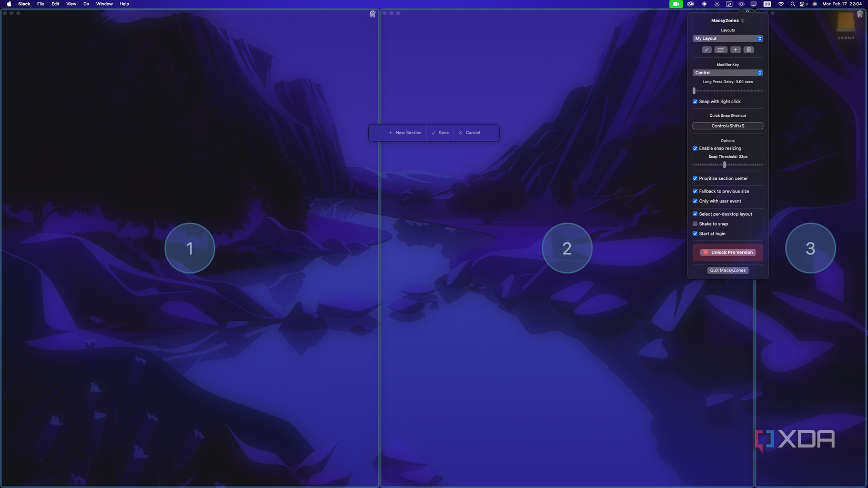The width and height of the screenshot is (868, 488).
Task: Click the brightness sun icon in menu bar
Action: (716, 4)
